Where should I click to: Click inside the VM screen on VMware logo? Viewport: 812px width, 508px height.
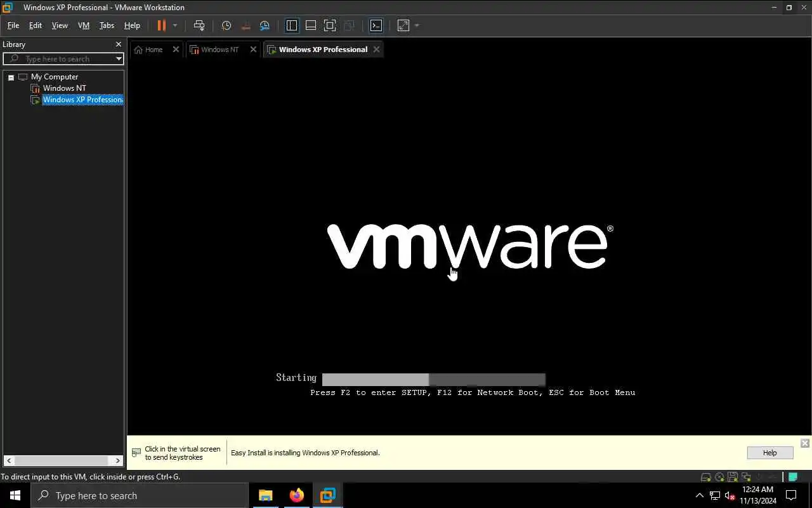(470, 246)
